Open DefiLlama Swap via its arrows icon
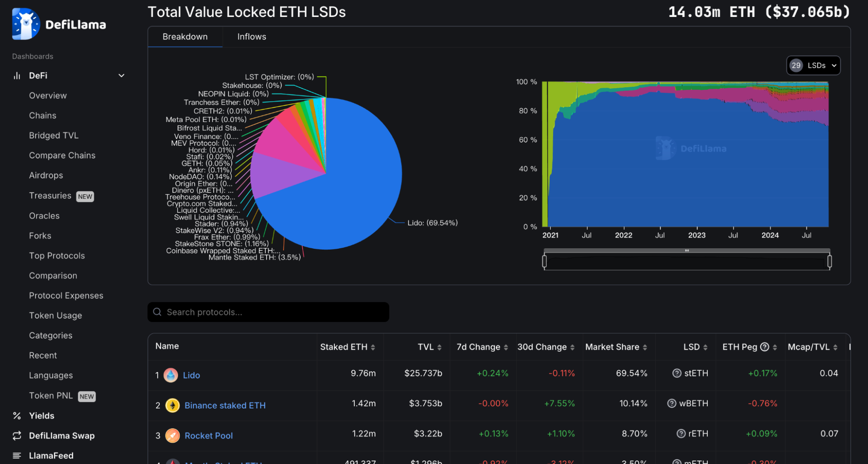This screenshot has width=868, height=464. pyautogui.click(x=17, y=436)
